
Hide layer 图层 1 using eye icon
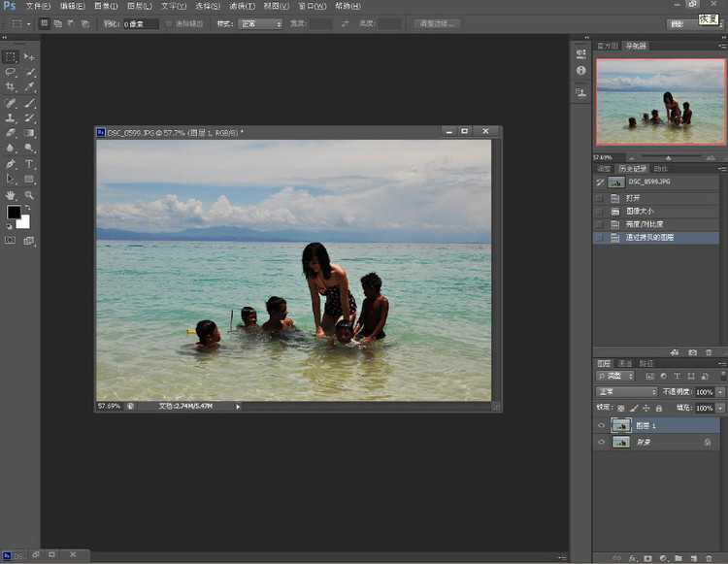(602, 425)
